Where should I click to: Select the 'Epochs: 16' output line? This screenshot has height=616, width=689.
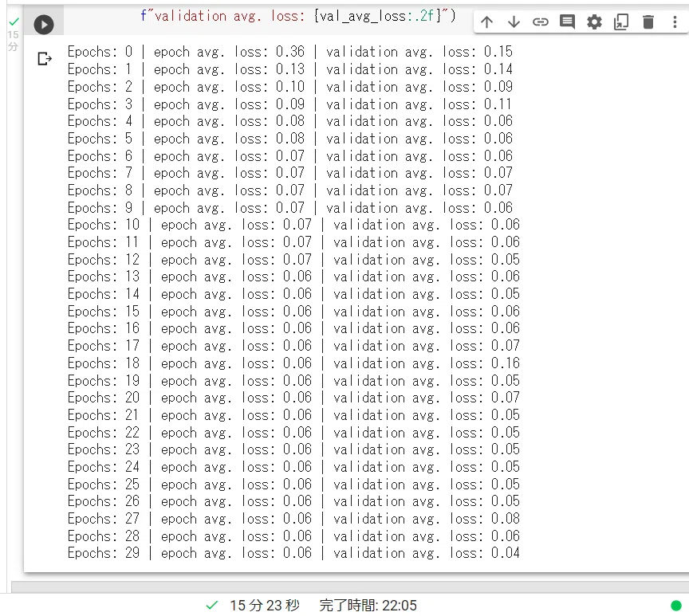(293, 328)
